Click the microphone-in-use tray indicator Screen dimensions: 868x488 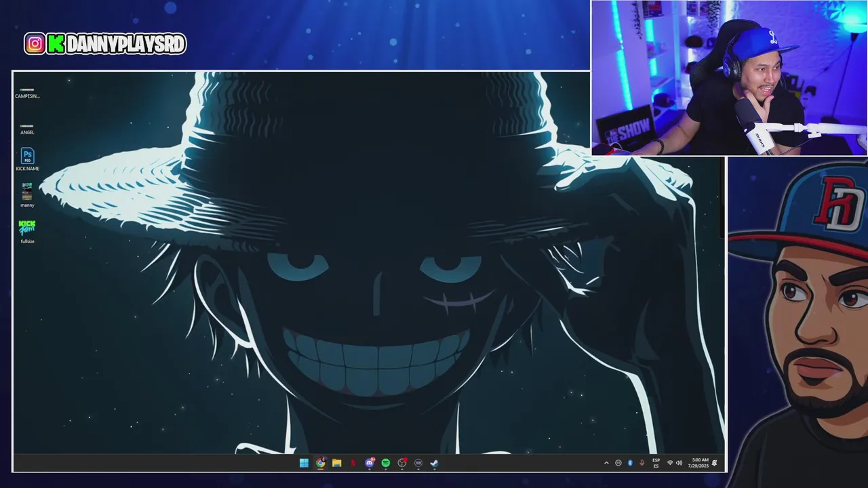coord(642,463)
